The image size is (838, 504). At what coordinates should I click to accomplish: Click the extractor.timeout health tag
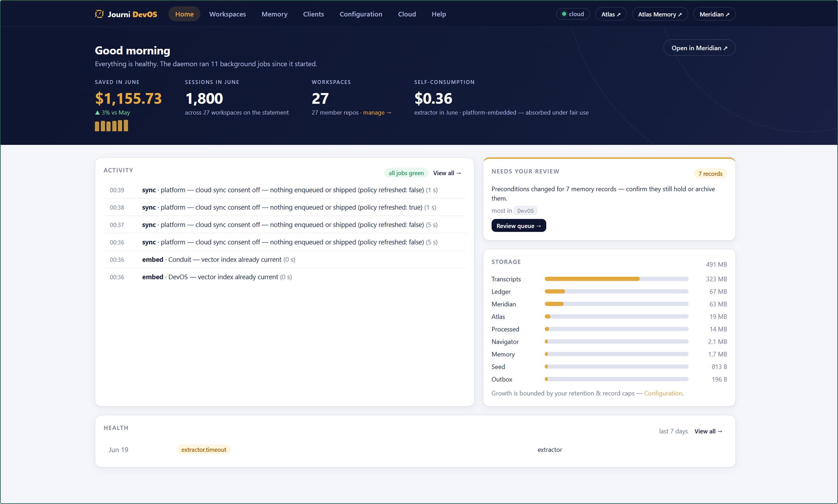click(204, 450)
